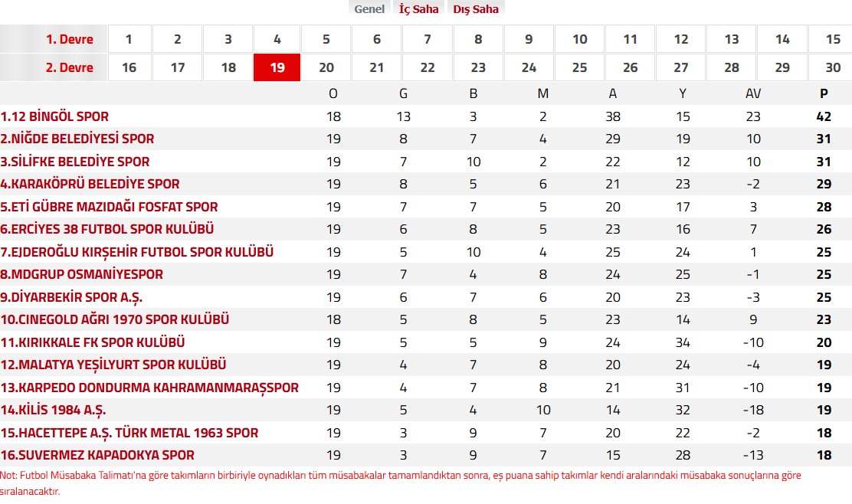Show week 25 standings
Screen dimensions: 852x504
pos(579,67)
